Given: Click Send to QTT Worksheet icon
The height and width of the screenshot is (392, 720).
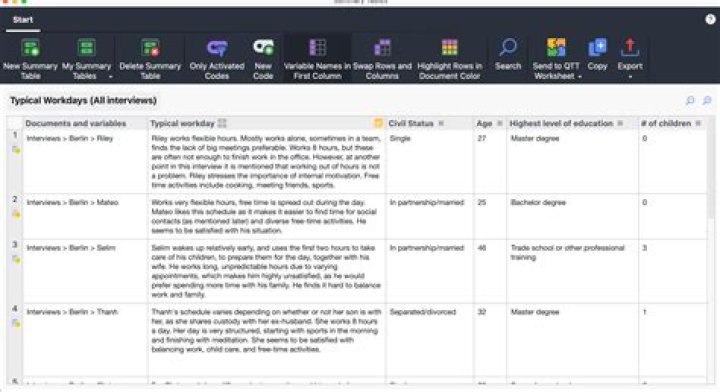Looking at the screenshot, I should pyautogui.click(x=556, y=47).
